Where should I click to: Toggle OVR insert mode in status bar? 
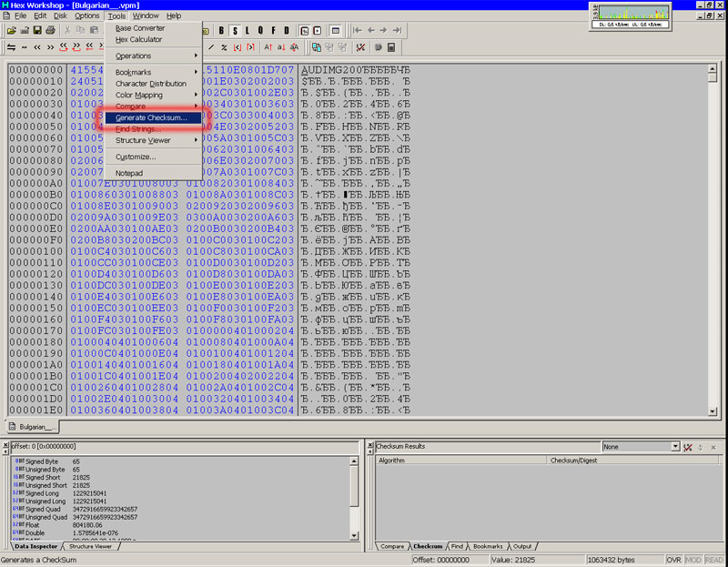(x=675, y=560)
